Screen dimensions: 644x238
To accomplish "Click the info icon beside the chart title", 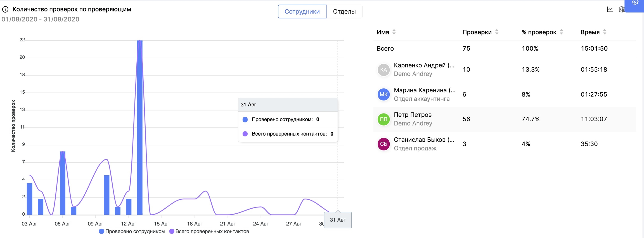I will [x=5, y=10].
